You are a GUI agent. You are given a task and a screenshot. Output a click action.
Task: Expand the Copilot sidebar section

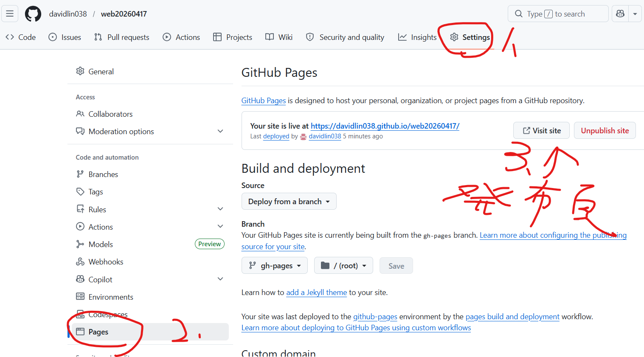[220, 279]
